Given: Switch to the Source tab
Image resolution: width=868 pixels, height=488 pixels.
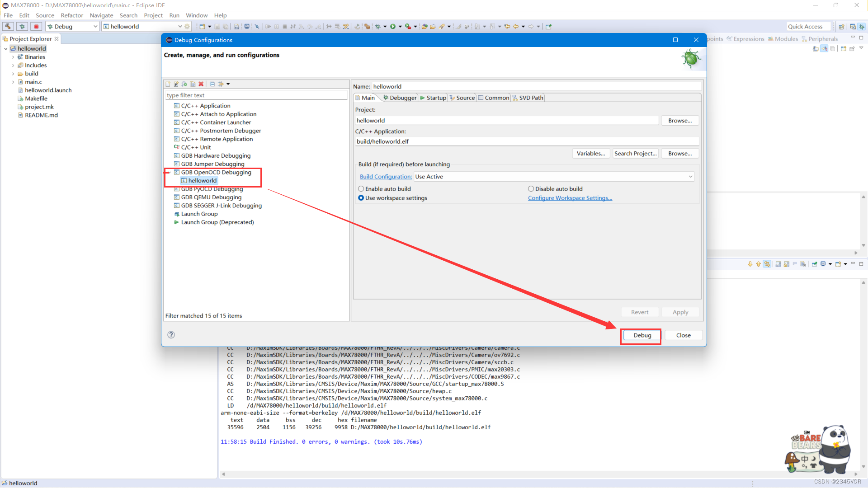Looking at the screenshot, I should click(x=462, y=98).
